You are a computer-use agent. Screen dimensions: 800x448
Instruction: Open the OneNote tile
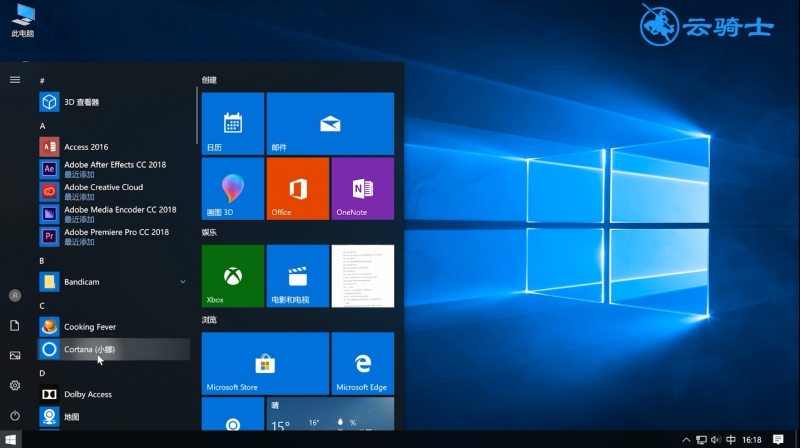pyautogui.click(x=363, y=189)
